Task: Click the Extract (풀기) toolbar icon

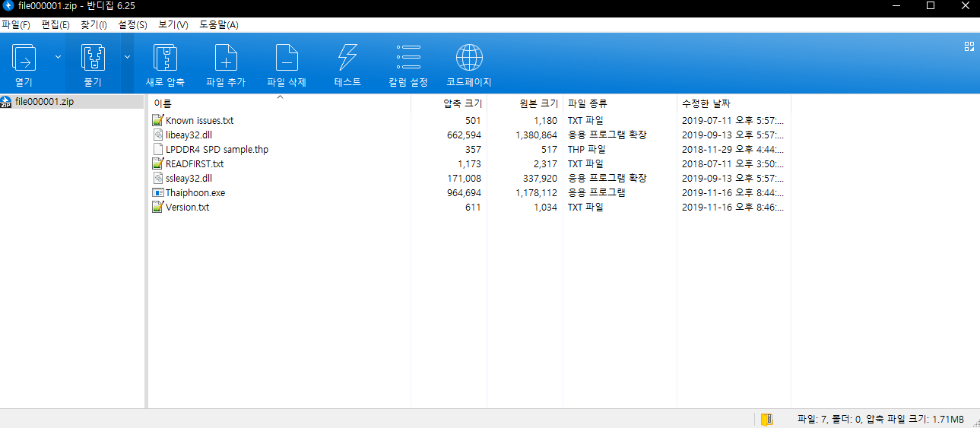Action: coord(93,58)
